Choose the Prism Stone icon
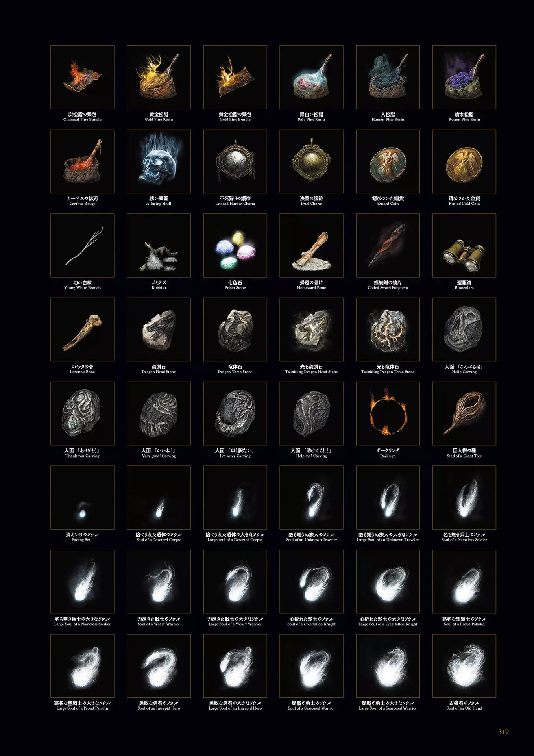This screenshot has width=534, height=756. pyautogui.click(x=235, y=245)
